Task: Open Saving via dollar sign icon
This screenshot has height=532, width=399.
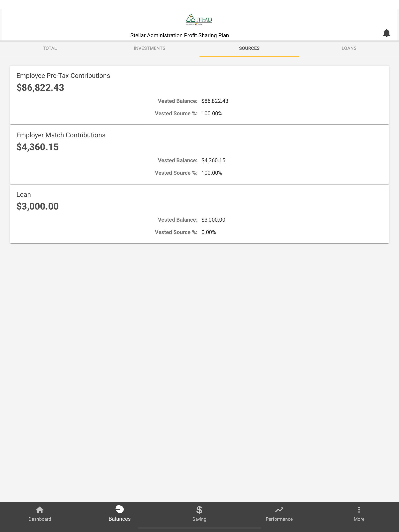Action: (x=199, y=510)
